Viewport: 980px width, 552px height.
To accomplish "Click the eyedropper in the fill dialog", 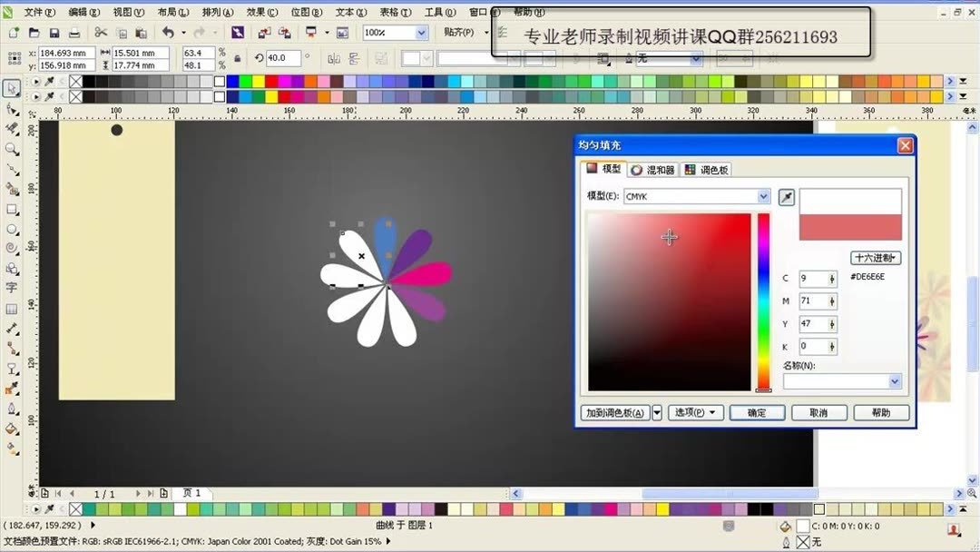I will tap(786, 198).
